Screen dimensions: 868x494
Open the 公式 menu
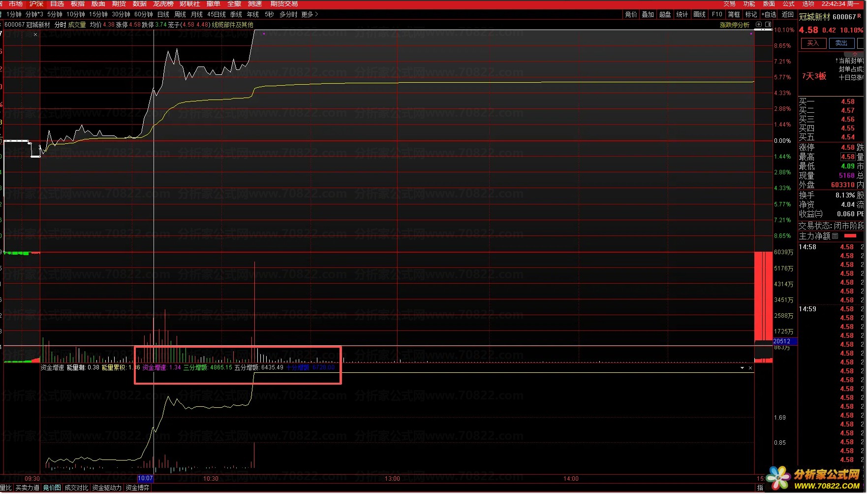(788, 4)
